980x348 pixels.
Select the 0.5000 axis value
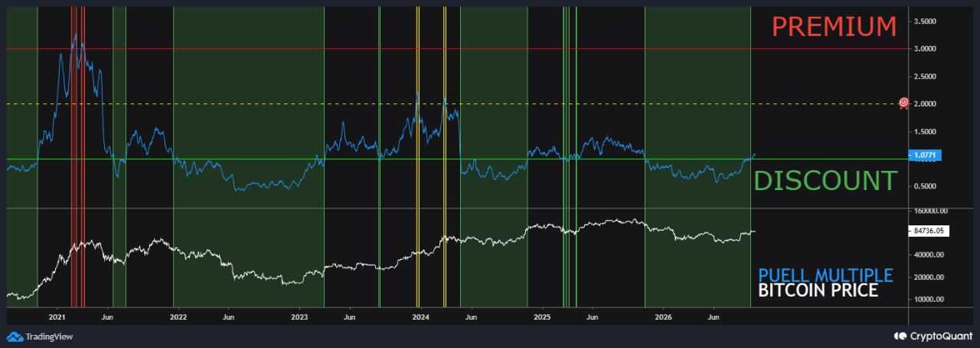click(x=925, y=186)
